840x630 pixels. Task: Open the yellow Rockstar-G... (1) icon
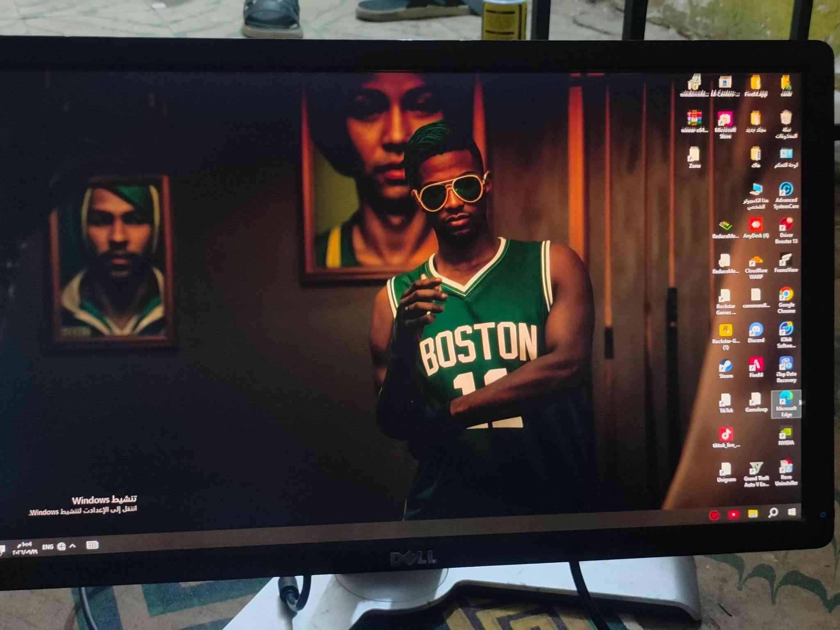click(725, 337)
